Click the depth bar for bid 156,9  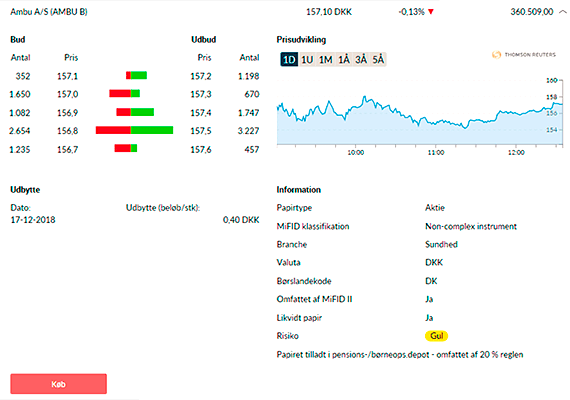point(135,112)
